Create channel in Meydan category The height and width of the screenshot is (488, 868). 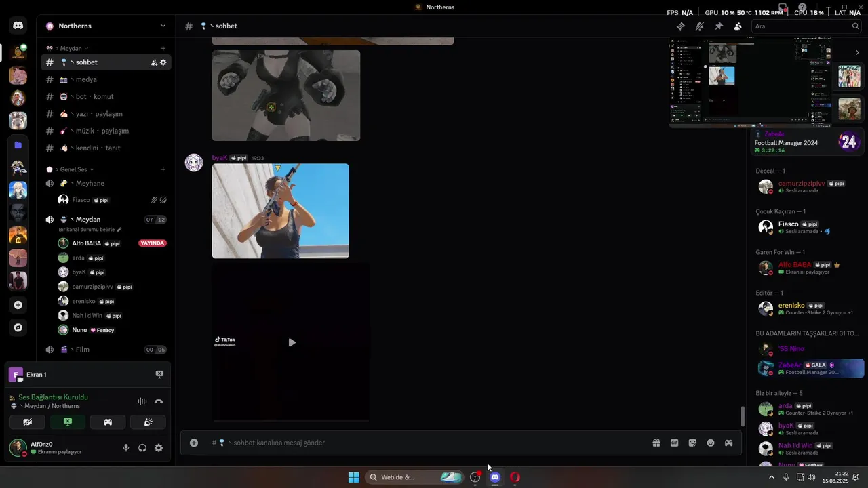pyautogui.click(x=163, y=49)
